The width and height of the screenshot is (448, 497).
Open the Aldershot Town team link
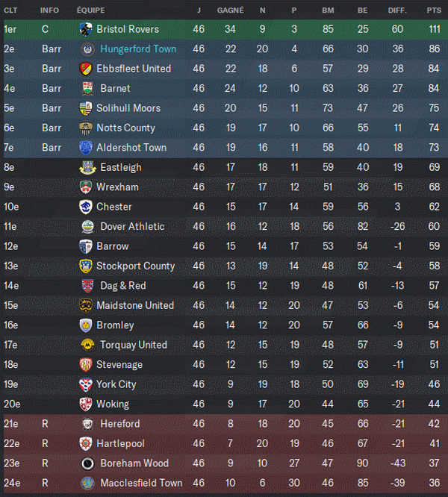[x=131, y=148]
